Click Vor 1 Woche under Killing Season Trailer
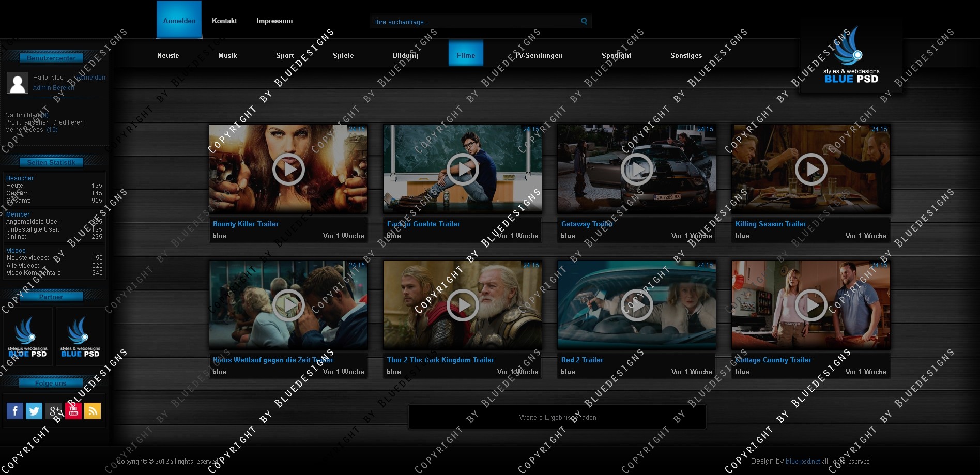 [x=866, y=236]
